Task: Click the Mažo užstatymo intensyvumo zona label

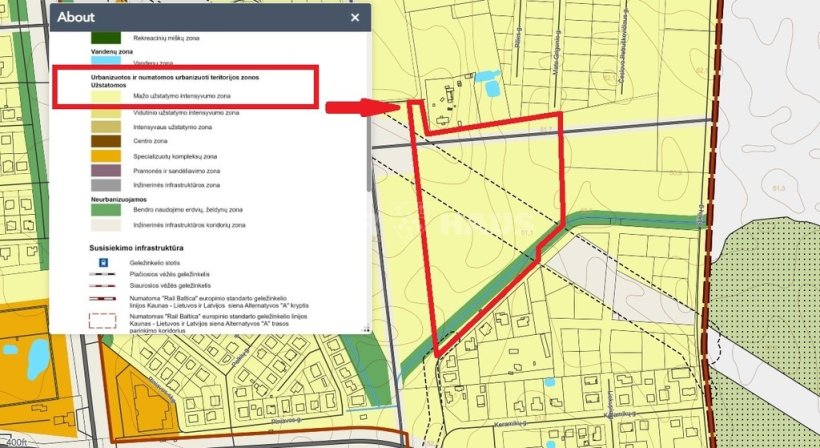Action: click(182, 97)
